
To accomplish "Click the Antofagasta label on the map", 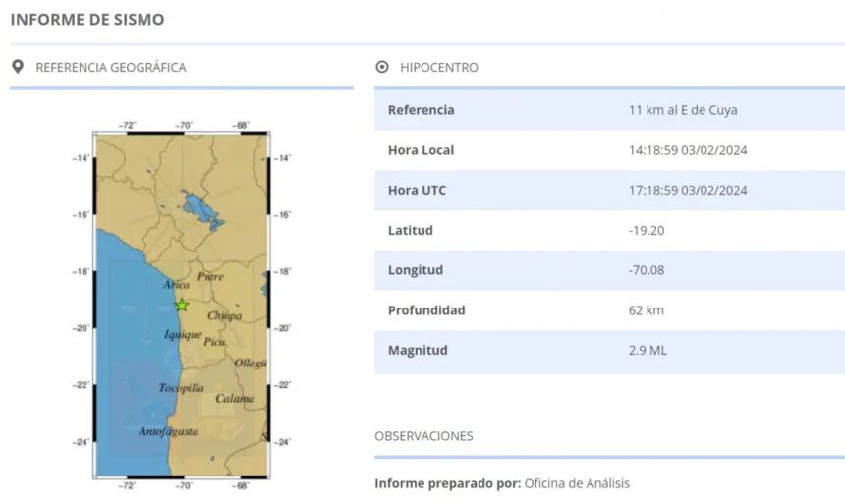I will pos(169,431).
